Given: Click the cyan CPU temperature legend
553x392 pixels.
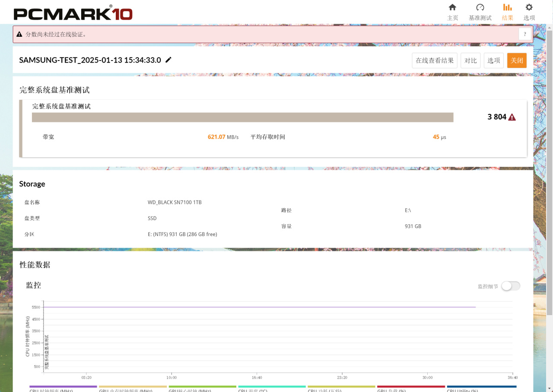Looking at the screenshot, I should 272,389.
